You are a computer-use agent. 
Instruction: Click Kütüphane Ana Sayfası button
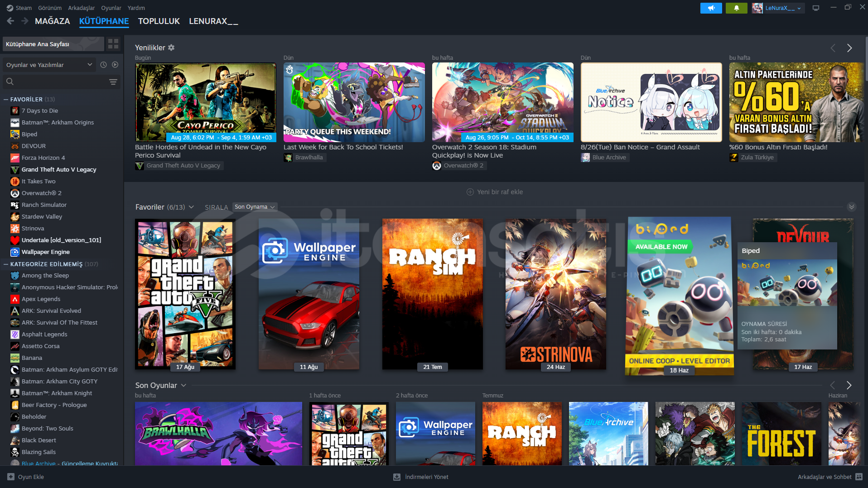53,44
